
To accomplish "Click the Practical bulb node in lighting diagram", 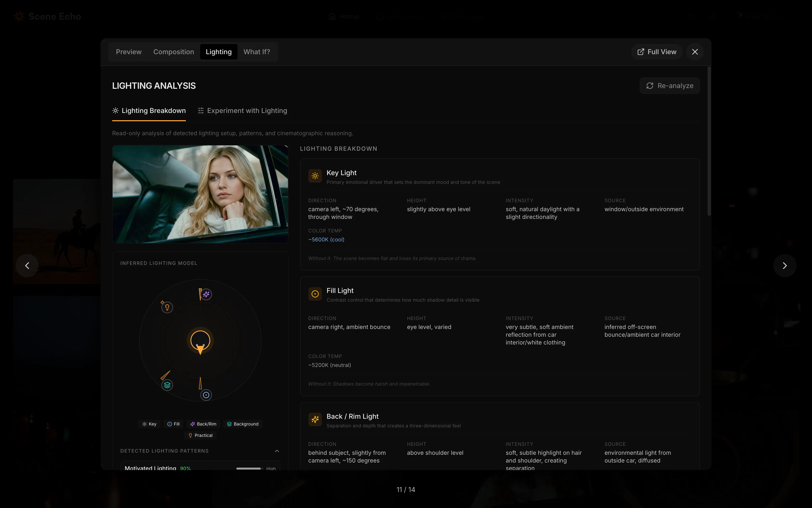I will point(167,307).
